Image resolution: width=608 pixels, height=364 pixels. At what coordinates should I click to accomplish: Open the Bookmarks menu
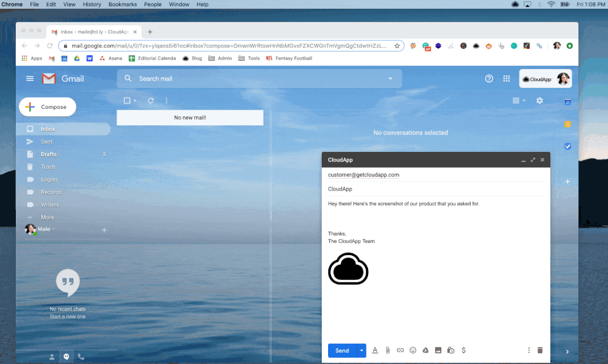point(122,4)
